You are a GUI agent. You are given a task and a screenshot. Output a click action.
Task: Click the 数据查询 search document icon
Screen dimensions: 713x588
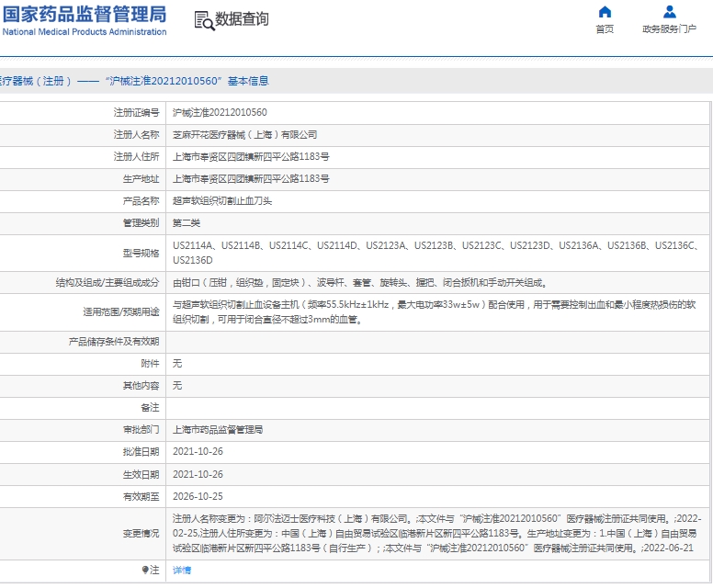click(204, 21)
